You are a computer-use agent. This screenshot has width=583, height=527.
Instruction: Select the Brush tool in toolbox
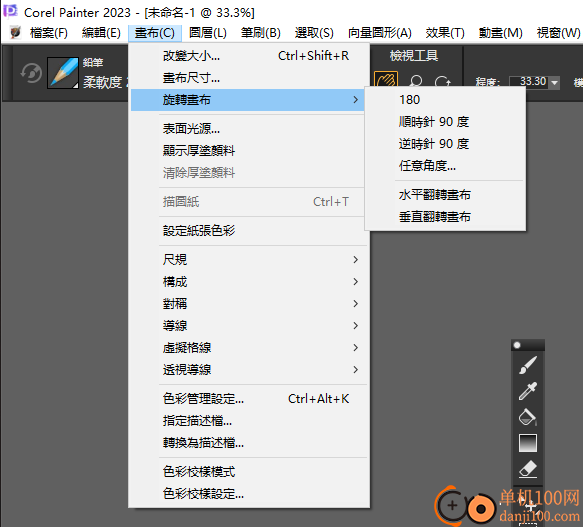coord(528,364)
